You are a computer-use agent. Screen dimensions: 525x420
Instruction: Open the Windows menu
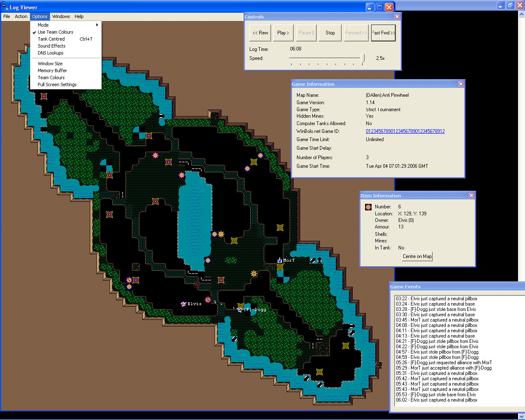61,16
